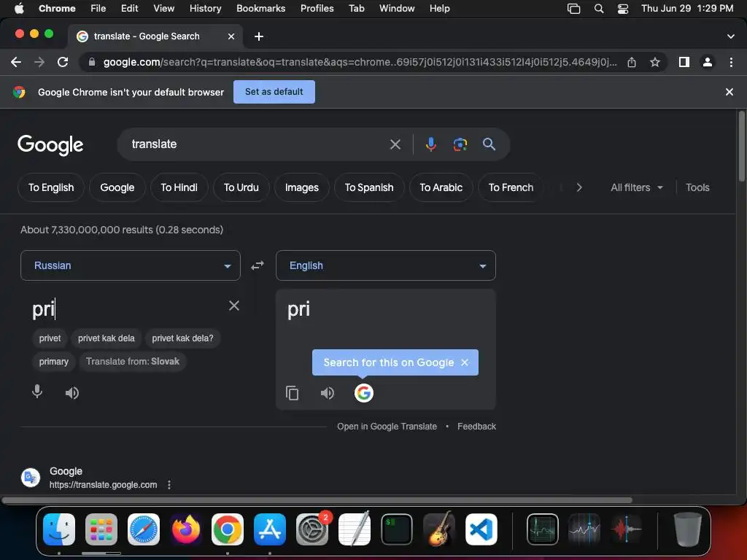
Task: Close the translate - Google Search tab
Action: click(231, 36)
